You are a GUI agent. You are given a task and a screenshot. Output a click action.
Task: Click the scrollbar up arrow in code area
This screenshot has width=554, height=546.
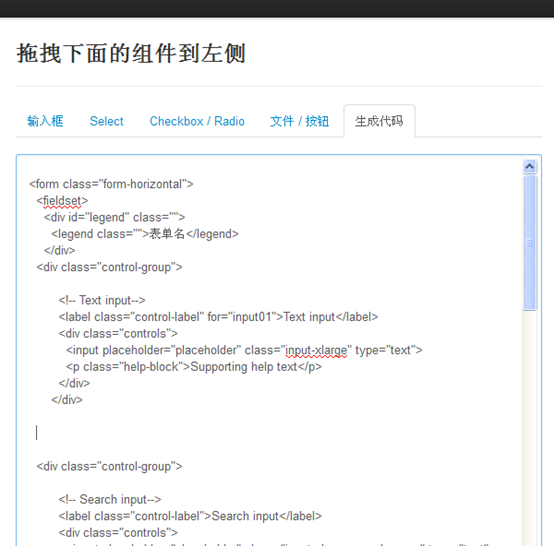coord(529,166)
